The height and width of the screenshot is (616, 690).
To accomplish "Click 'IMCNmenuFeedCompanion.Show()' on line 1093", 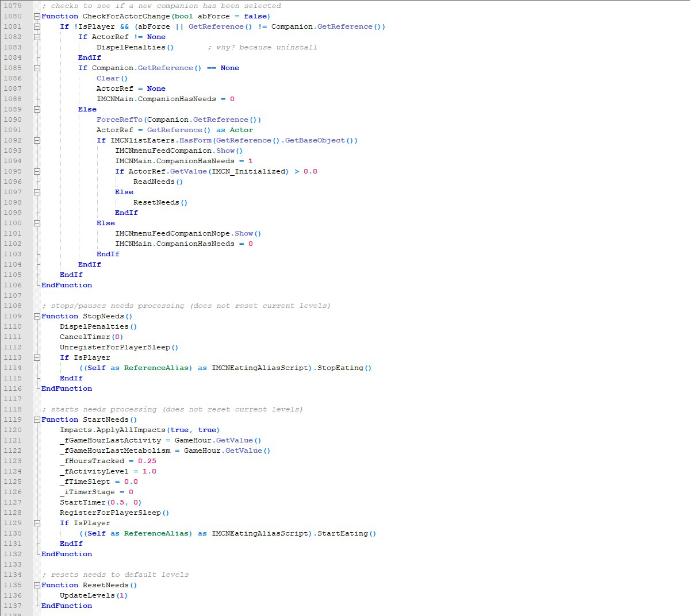I will (x=179, y=151).
